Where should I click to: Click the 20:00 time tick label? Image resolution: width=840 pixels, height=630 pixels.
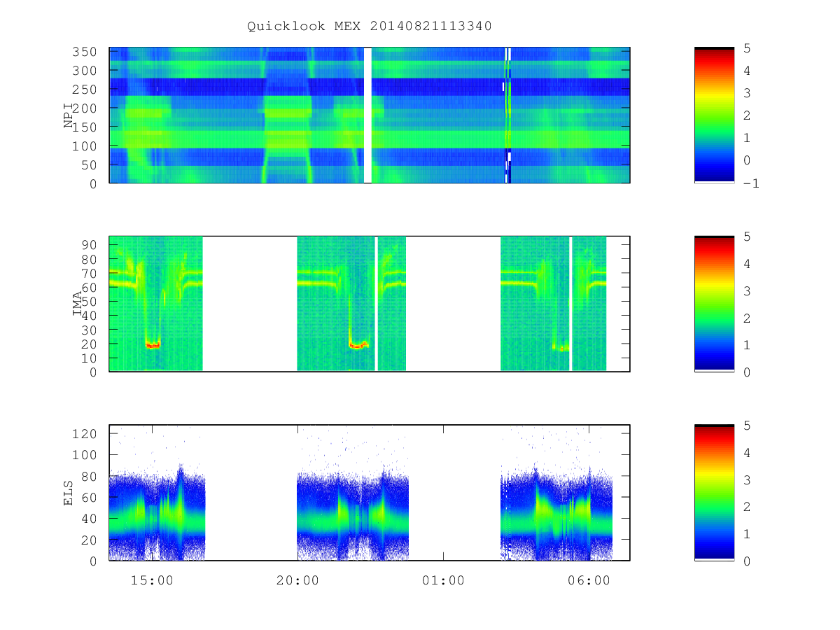click(297, 580)
